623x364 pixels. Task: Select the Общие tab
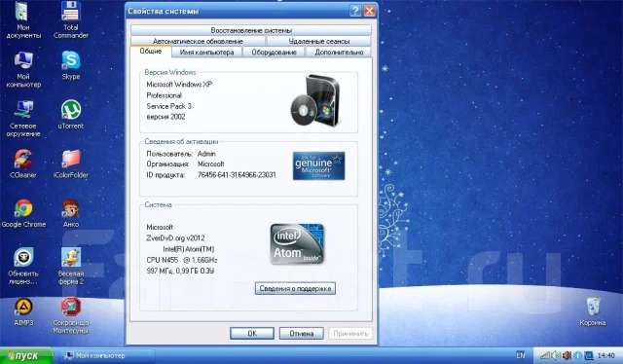click(151, 52)
